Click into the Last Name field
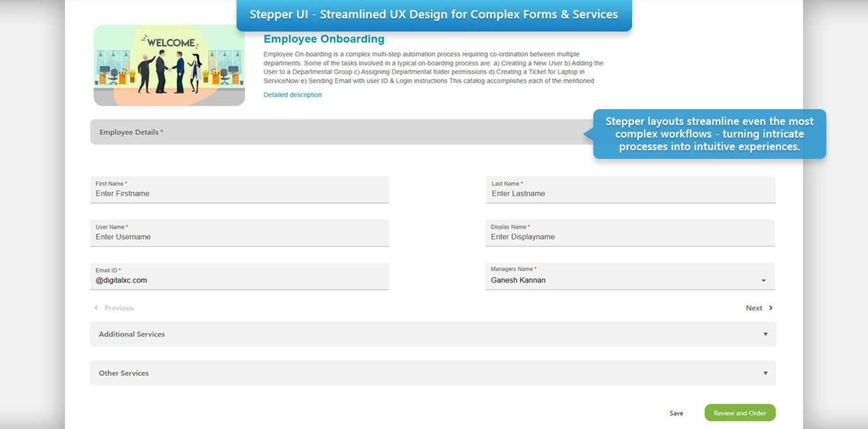The height and width of the screenshot is (429, 868). (630, 194)
